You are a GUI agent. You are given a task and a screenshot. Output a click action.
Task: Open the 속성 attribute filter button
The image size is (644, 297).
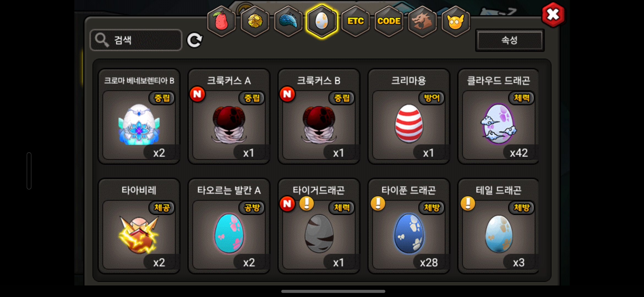(x=509, y=40)
